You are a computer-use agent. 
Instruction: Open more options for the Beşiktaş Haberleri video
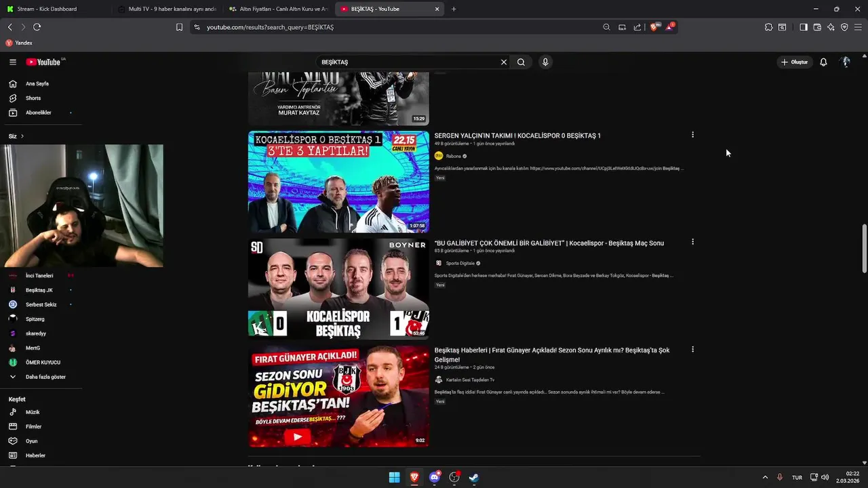click(x=692, y=350)
